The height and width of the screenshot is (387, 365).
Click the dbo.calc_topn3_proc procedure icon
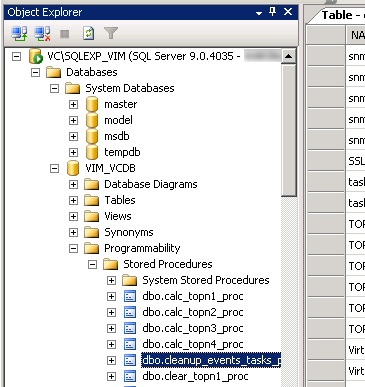[130, 328]
